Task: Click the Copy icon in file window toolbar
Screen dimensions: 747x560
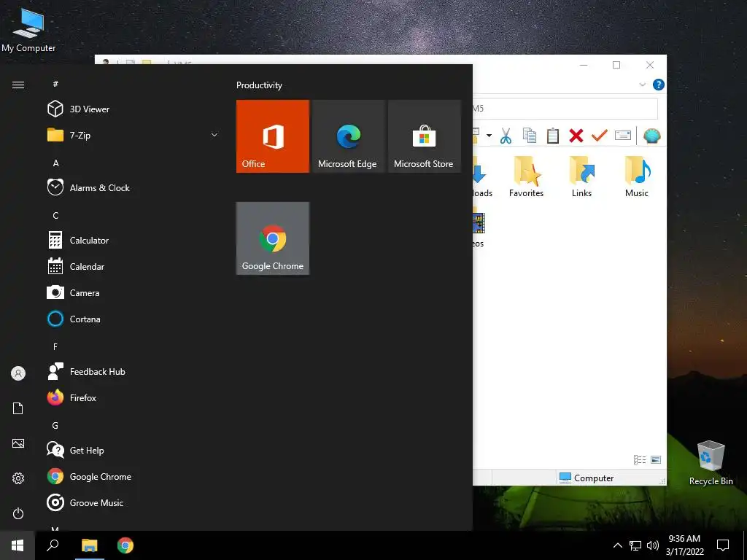Action: coord(530,136)
